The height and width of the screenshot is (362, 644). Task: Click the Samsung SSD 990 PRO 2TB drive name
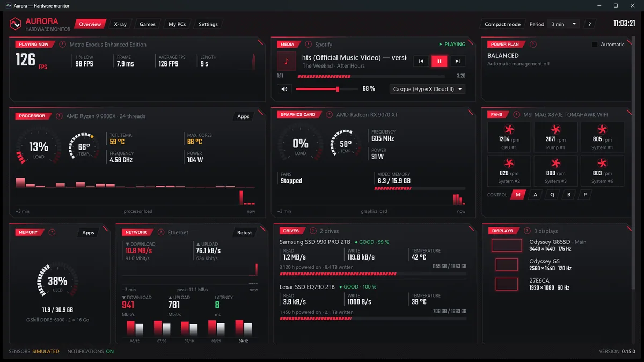click(315, 242)
